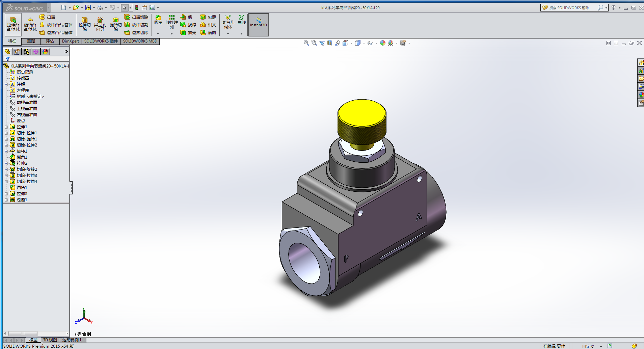This screenshot has height=349, width=644.
Task: Open the 曲线 curves tool
Action: coord(241,20)
